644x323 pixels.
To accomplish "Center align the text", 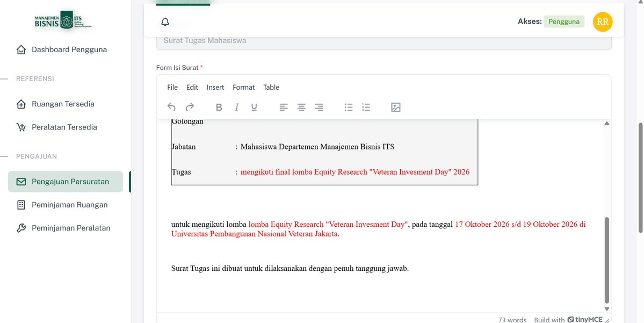I will point(301,107).
